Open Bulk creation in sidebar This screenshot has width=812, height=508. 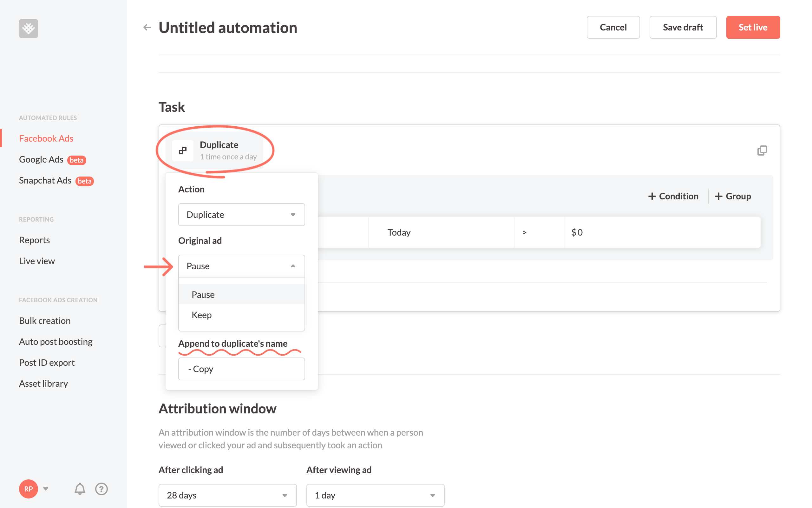pyautogui.click(x=45, y=321)
